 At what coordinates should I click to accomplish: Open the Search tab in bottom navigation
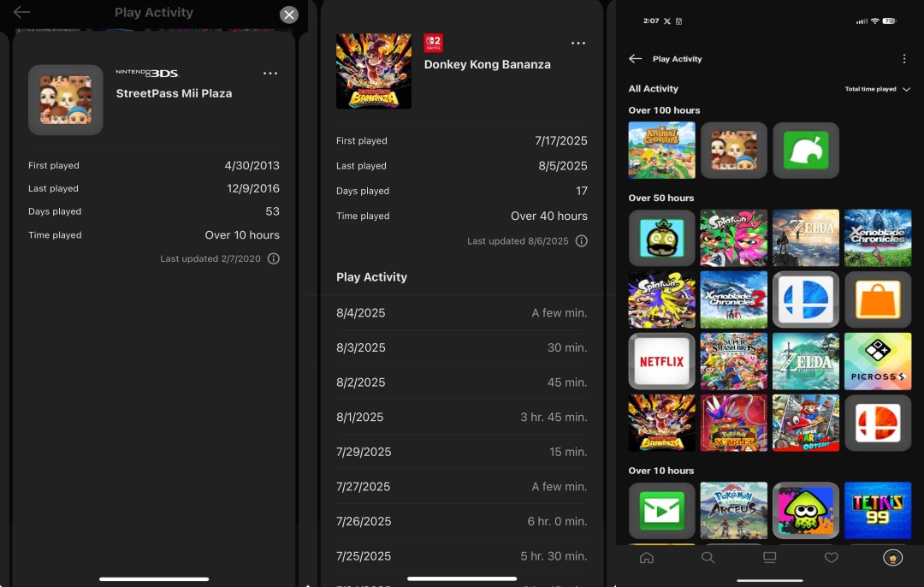pos(708,558)
